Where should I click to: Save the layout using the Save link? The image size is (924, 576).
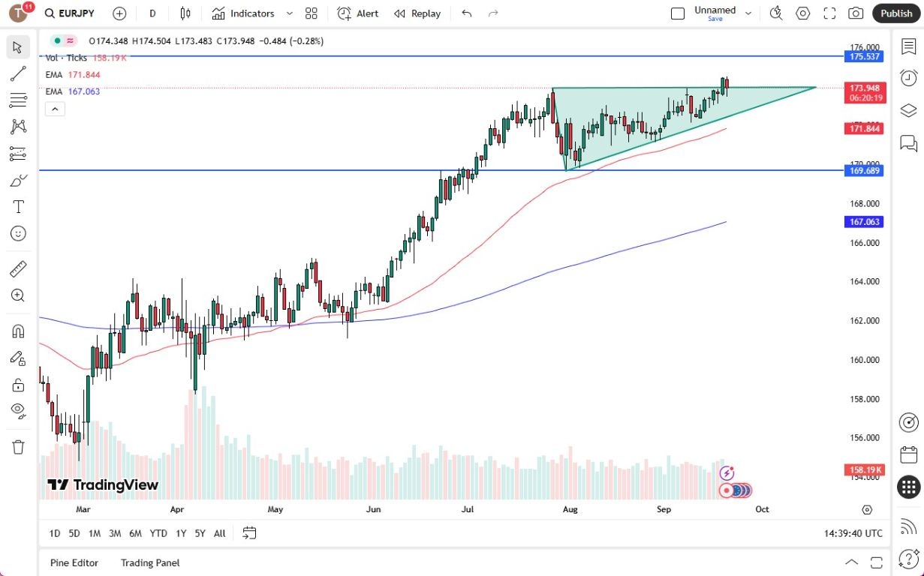tap(715, 19)
